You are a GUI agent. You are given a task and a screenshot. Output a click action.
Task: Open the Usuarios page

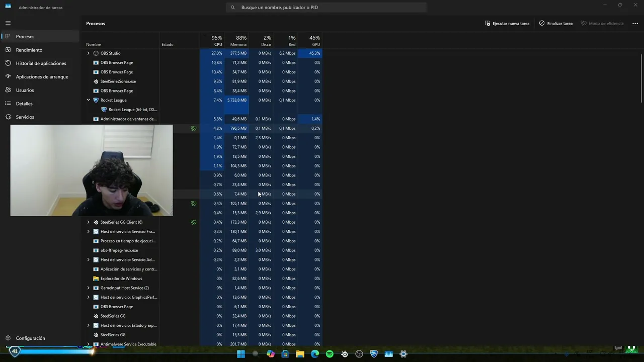pyautogui.click(x=40, y=90)
